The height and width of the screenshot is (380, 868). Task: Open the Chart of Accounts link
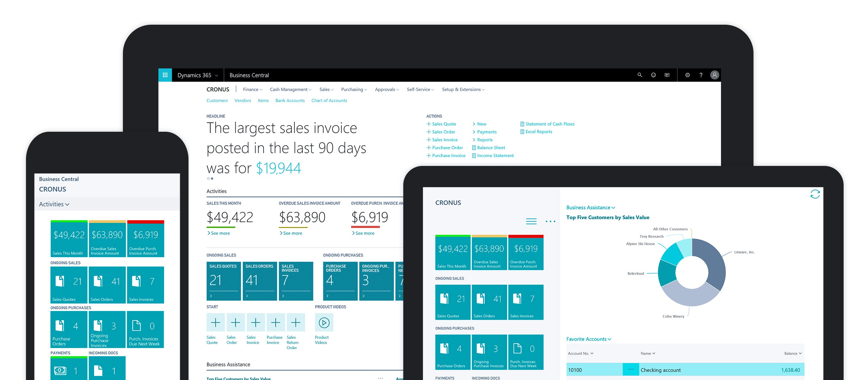(329, 100)
